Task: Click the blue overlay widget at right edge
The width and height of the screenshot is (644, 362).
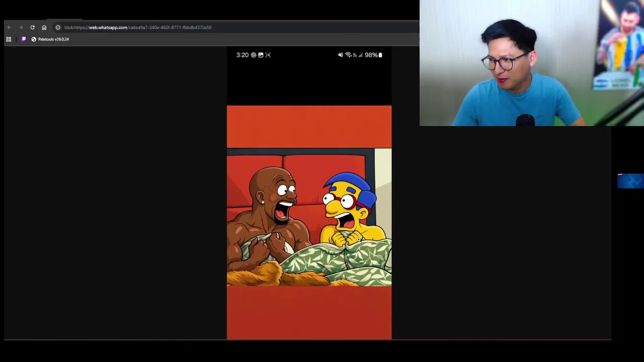Action: click(x=630, y=181)
